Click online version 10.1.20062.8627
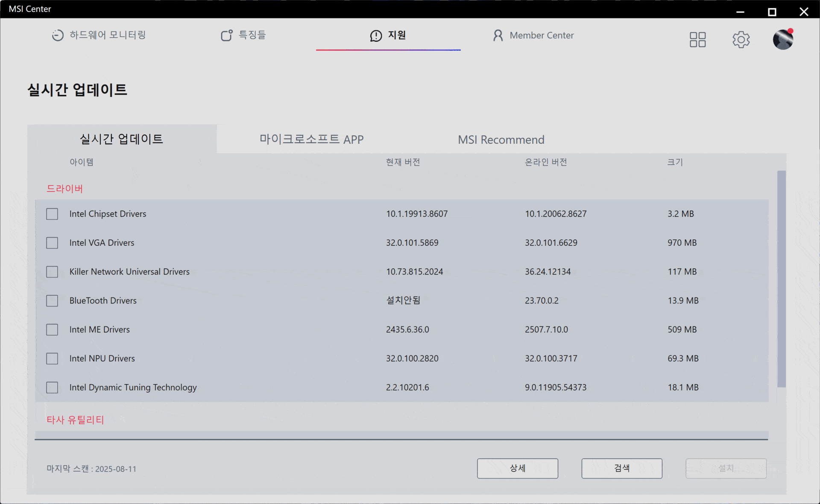The image size is (820, 504). click(x=556, y=214)
